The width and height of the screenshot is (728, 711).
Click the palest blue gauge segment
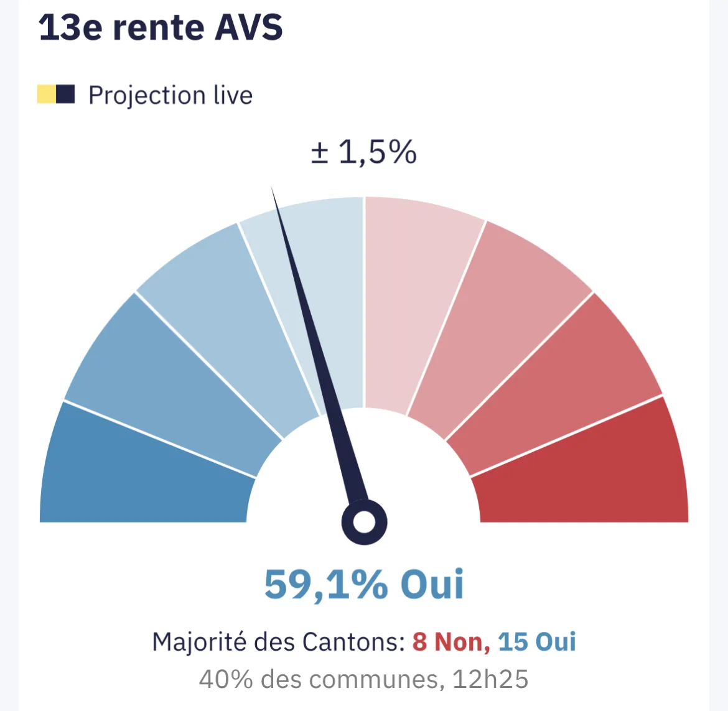[x=315, y=297]
